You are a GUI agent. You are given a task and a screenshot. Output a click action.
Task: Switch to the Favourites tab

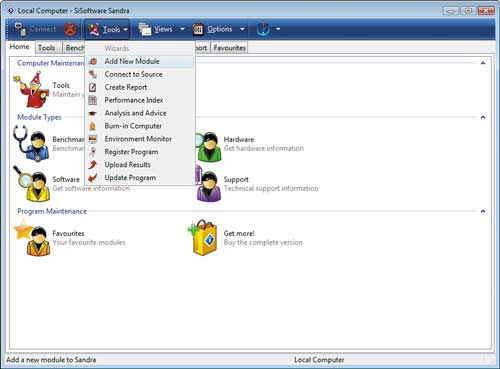[x=230, y=48]
